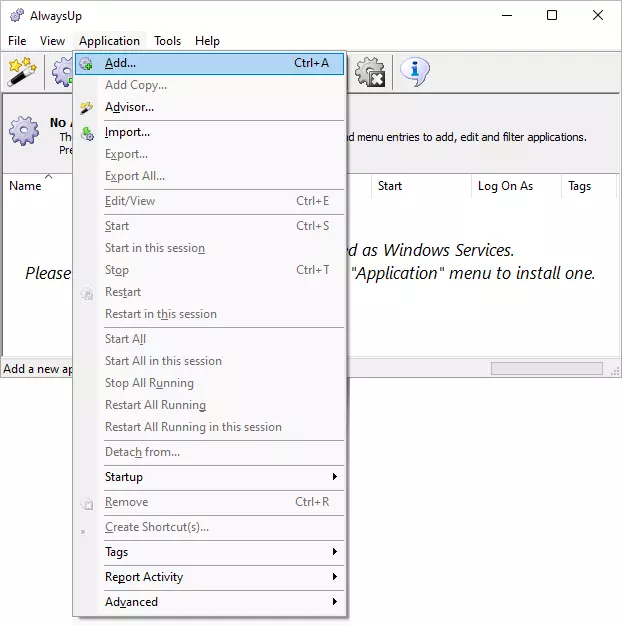This screenshot has height=625, width=622.
Task: Click the magic wand Advisor toolbar icon
Action: click(22, 72)
